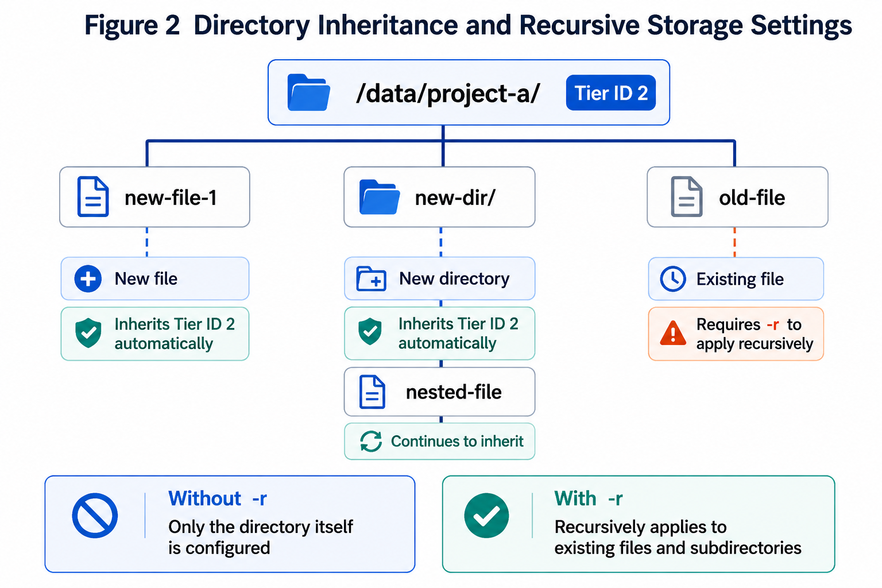Click the folder icon next to new-dir/

click(x=379, y=197)
